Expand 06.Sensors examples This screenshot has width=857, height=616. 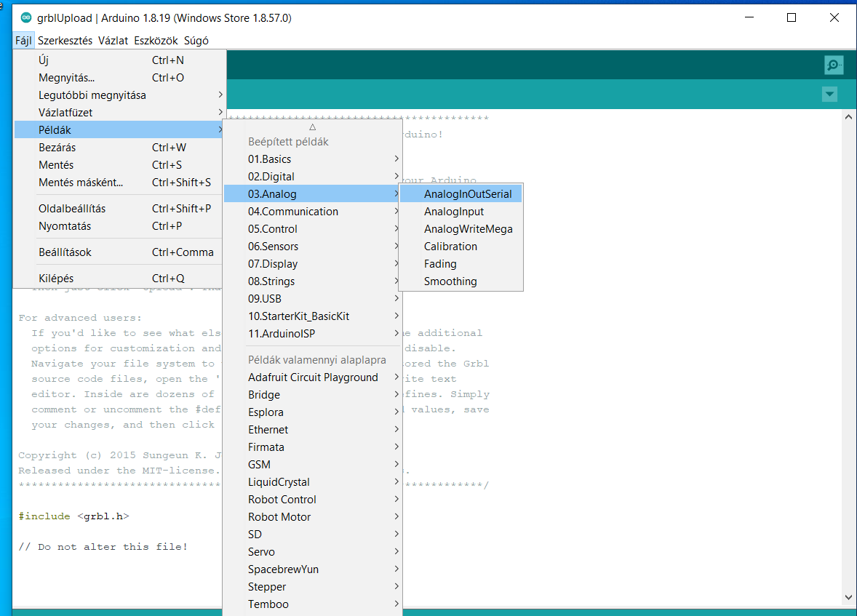pos(312,247)
